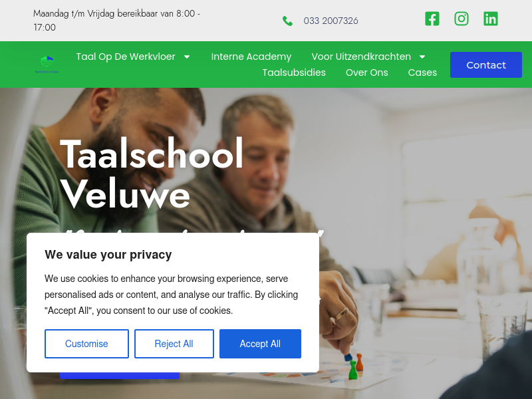Reject all cookies
532x399 pixels.
174,344
